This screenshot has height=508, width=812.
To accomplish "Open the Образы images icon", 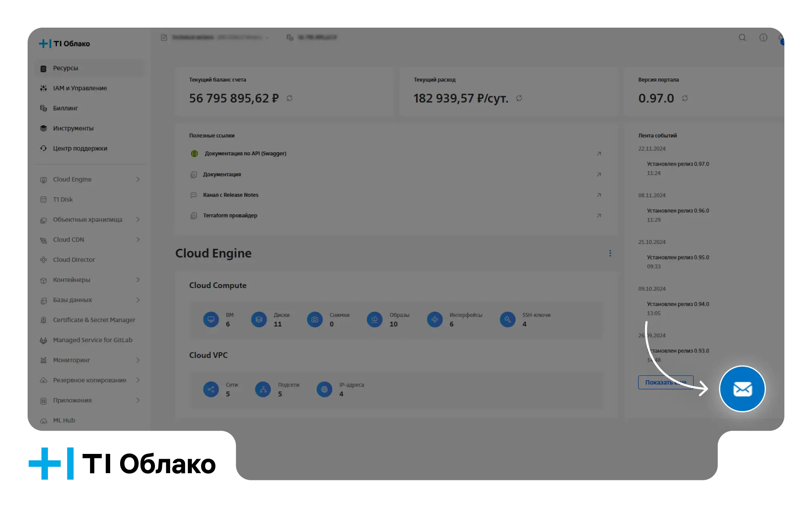I will tap(375, 320).
